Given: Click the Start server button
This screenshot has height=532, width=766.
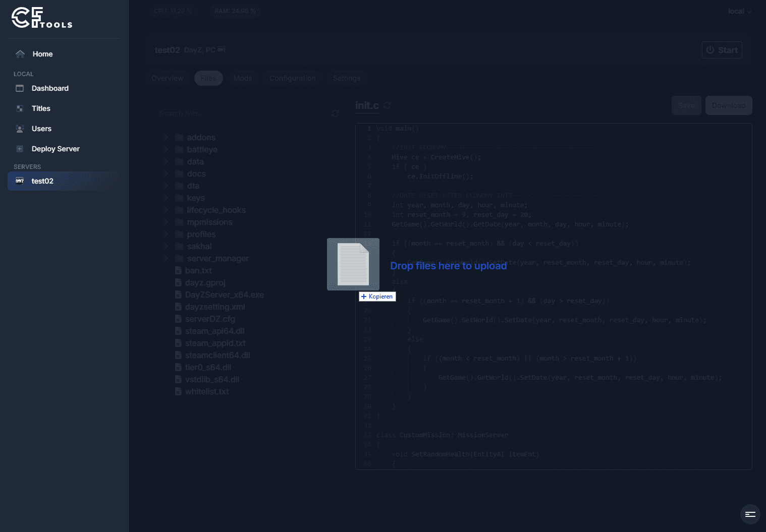Looking at the screenshot, I should click(x=722, y=50).
